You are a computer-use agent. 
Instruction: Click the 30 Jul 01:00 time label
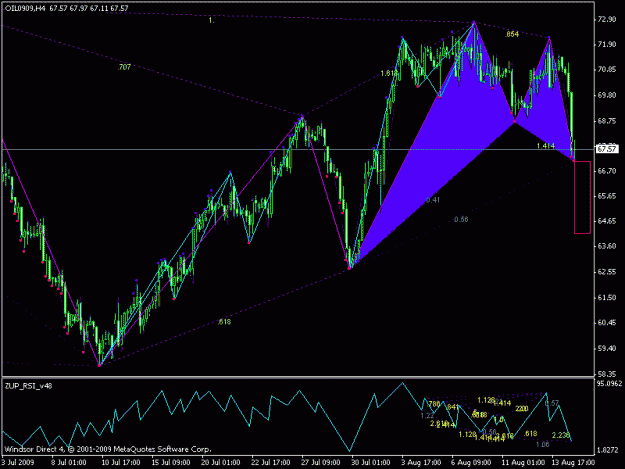(x=370, y=463)
